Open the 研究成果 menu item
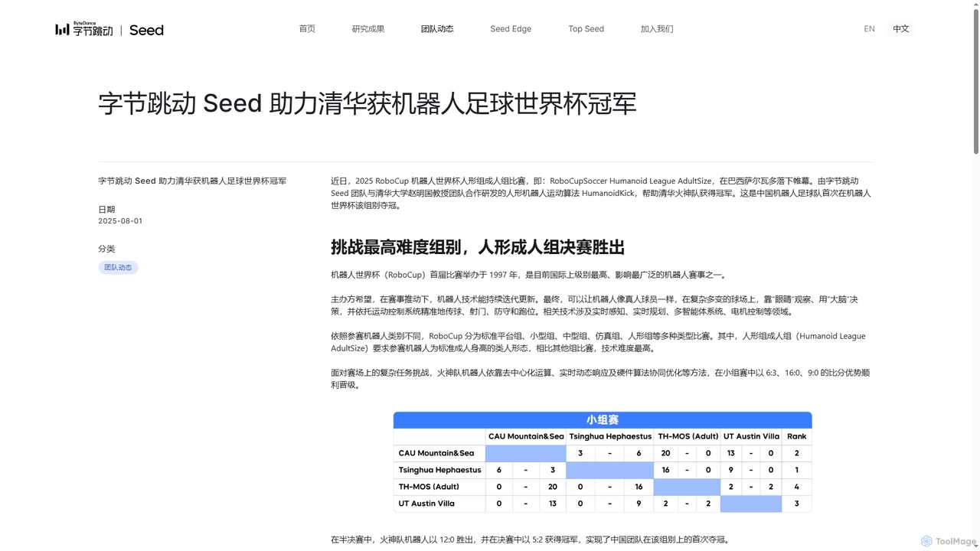 368,29
